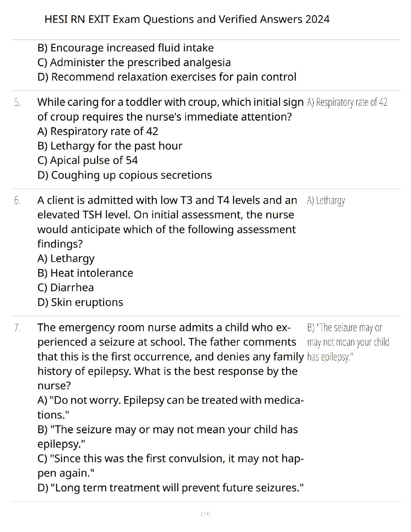Click the document title header text
The image size is (411, 532).
point(187,19)
